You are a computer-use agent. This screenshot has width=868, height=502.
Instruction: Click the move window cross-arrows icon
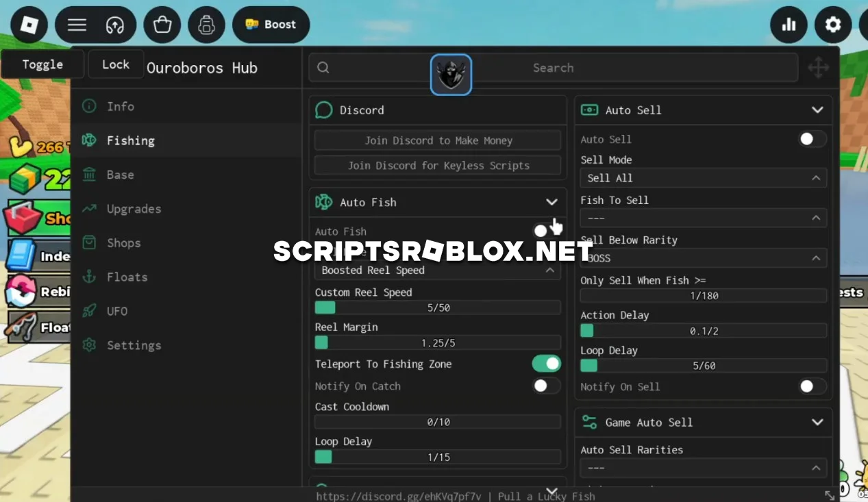pyautogui.click(x=819, y=68)
